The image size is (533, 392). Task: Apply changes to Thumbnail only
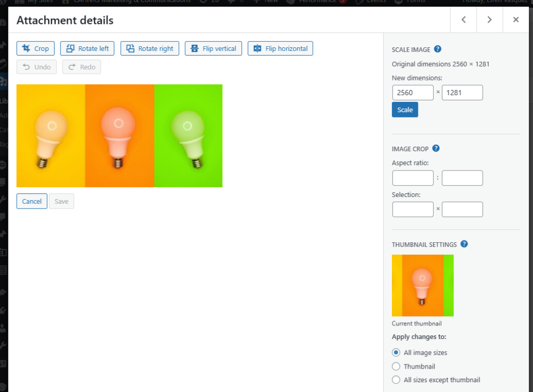tap(396, 366)
